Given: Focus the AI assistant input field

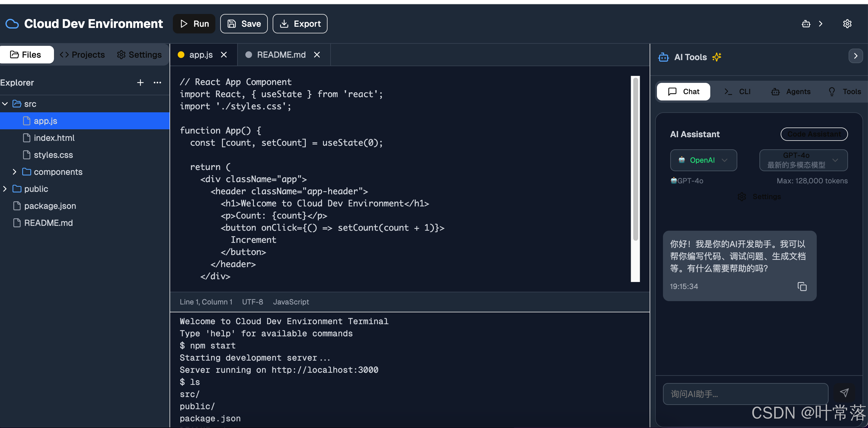Looking at the screenshot, I should pos(745,394).
